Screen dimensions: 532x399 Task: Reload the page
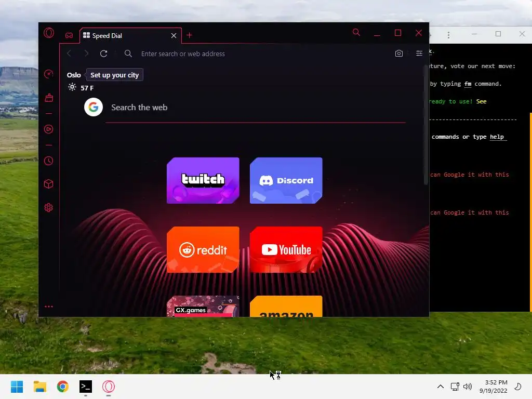click(104, 54)
